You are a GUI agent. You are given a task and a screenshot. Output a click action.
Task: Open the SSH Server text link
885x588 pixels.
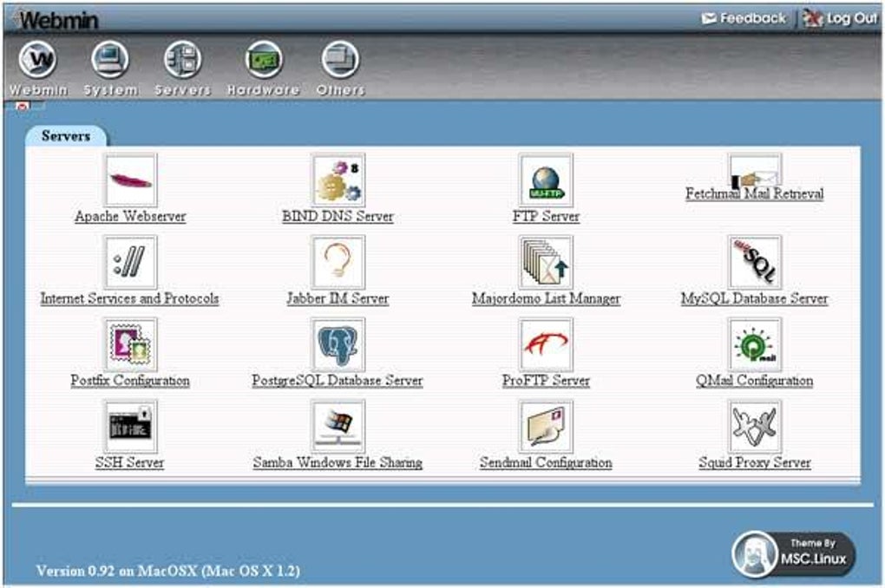point(130,463)
